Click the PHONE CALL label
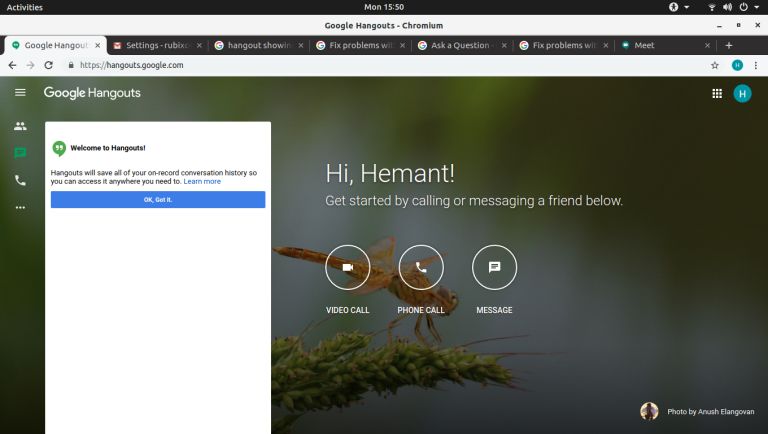768x434 pixels. point(421,310)
